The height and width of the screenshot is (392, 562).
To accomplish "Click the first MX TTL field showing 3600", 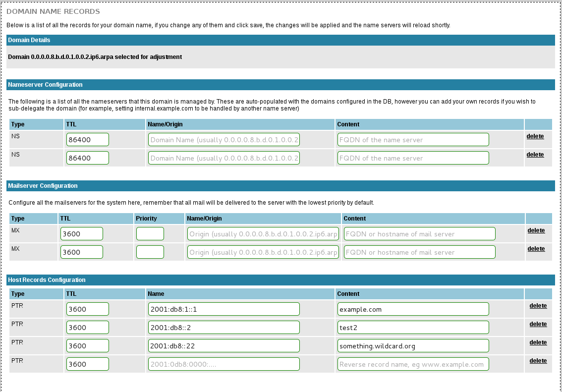I will [82, 233].
